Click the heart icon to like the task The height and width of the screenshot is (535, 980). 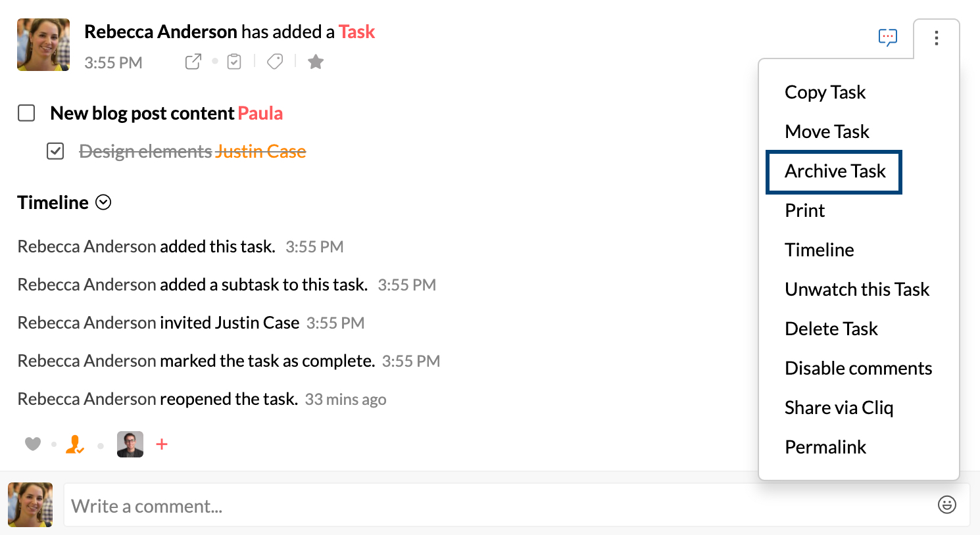click(32, 444)
